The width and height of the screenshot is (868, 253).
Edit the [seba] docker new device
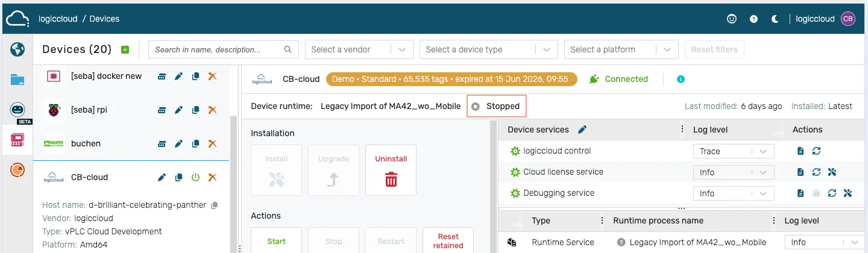pyautogui.click(x=178, y=77)
